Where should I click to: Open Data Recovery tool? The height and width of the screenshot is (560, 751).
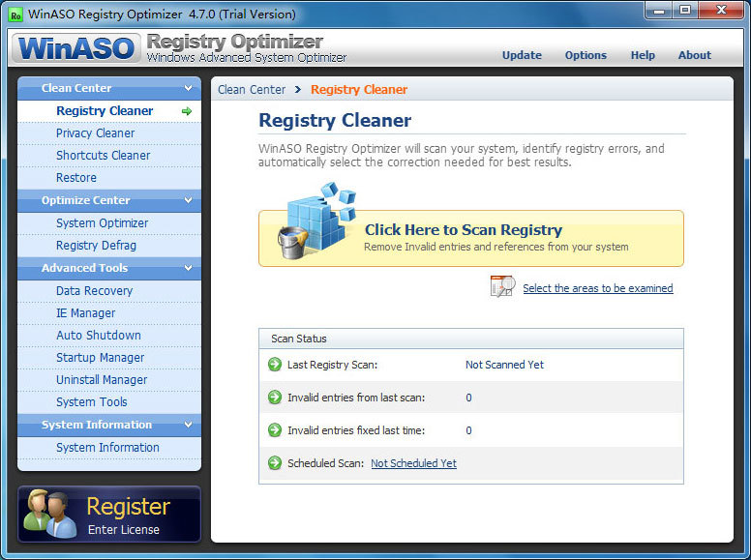[x=109, y=291]
